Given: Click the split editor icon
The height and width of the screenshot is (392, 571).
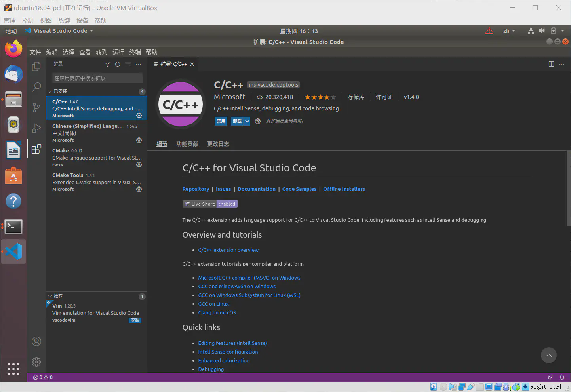Looking at the screenshot, I should 551,64.
